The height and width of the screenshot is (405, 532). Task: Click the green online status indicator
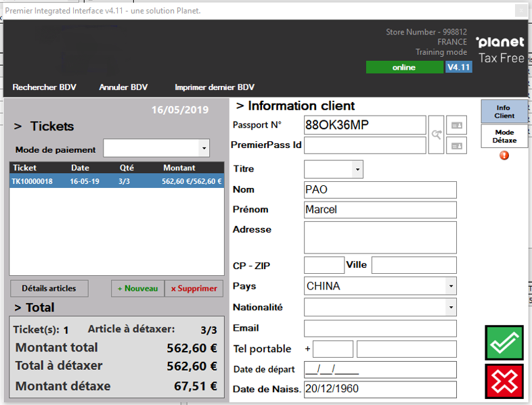[x=403, y=68]
